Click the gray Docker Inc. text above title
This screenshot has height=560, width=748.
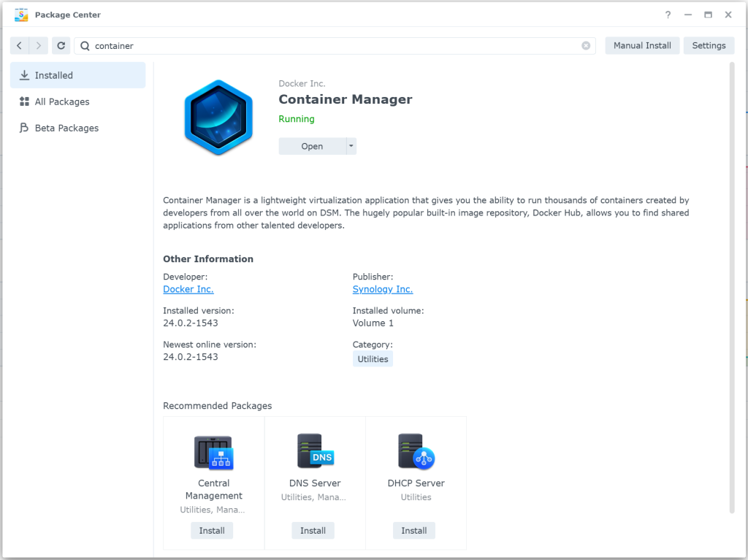(x=302, y=83)
